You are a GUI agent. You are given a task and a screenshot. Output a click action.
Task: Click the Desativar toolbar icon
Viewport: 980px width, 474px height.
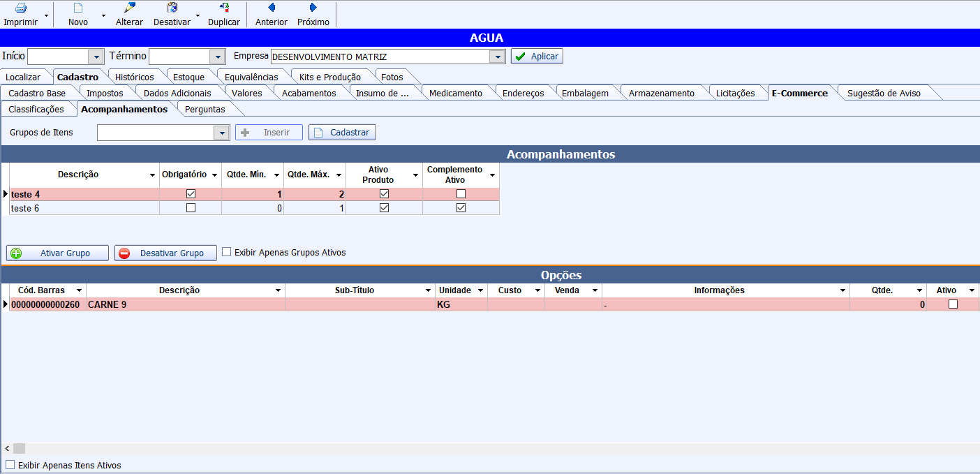[172, 8]
